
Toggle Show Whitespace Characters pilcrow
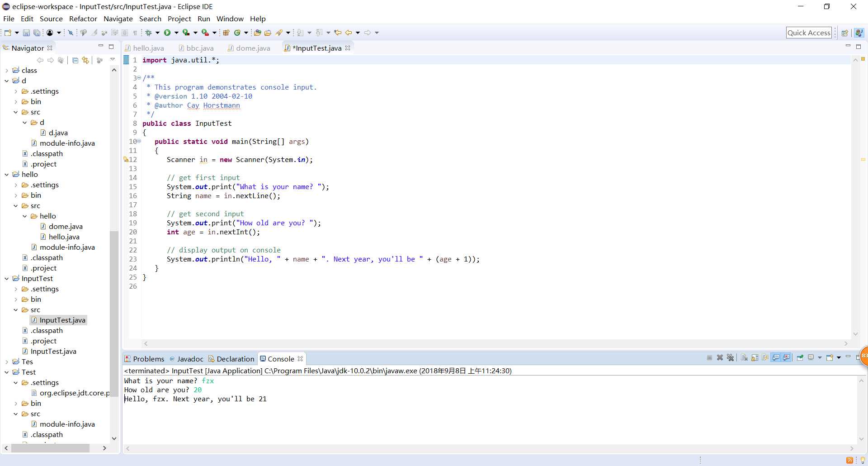coord(135,33)
